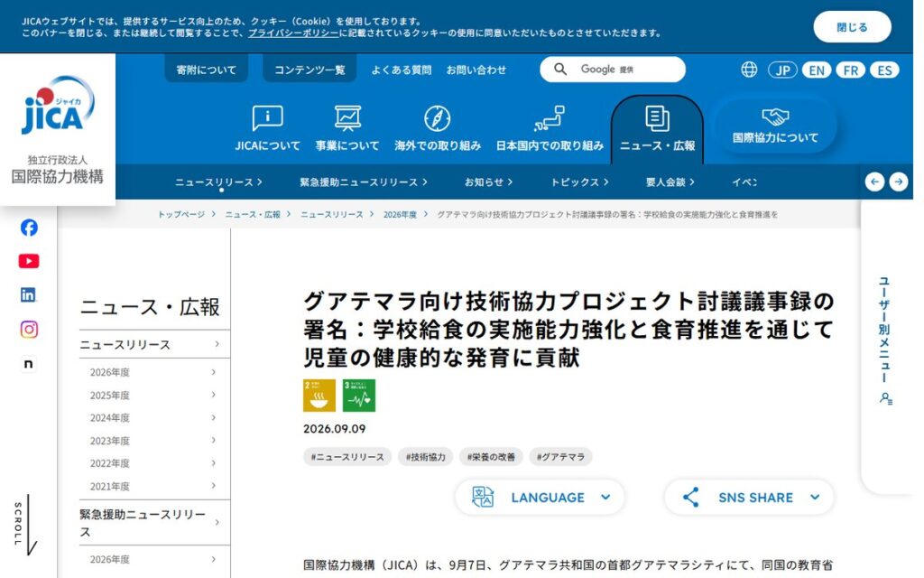The image size is (924, 578).
Task: Close the cookie banner with 閉じる
Action: click(x=852, y=27)
